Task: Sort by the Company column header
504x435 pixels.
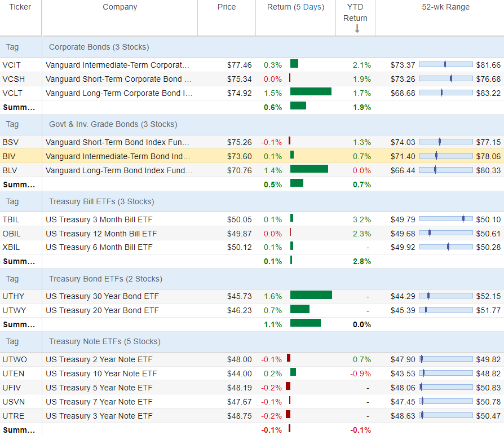Action: coord(120,7)
